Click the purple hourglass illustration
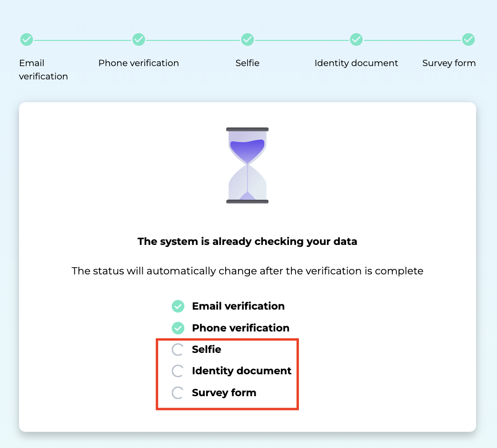Image resolution: width=497 pixels, height=448 pixels. 247,166
